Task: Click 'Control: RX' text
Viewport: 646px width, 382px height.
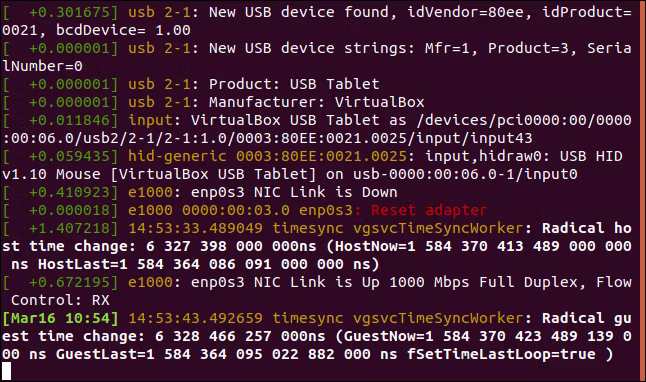Action: tap(61, 300)
